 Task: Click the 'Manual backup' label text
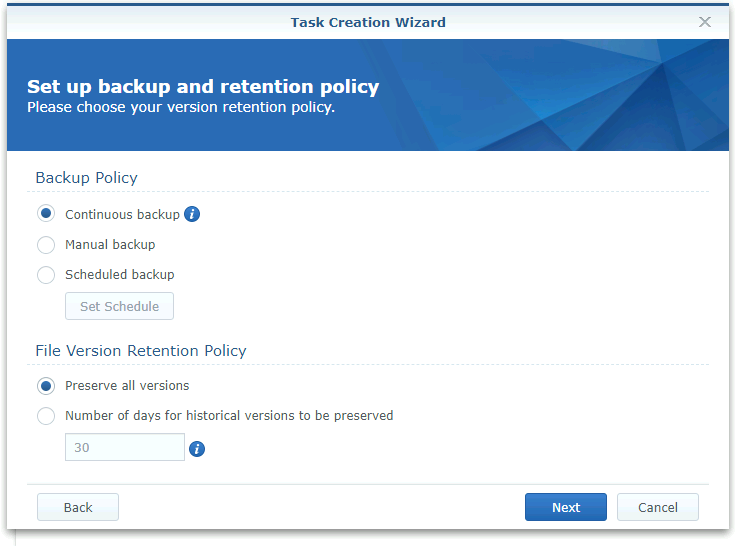click(x=110, y=244)
